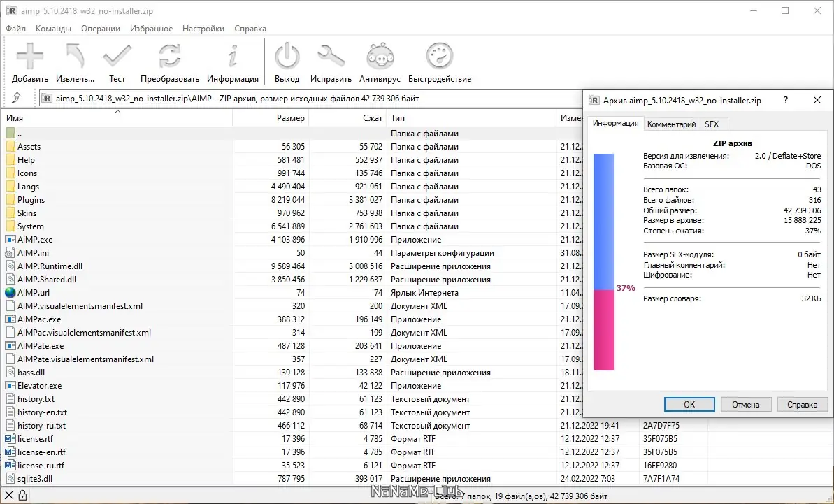834x504 pixels.
Task: Select AIMP.Shared.dll in the list
Action: (x=47, y=280)
